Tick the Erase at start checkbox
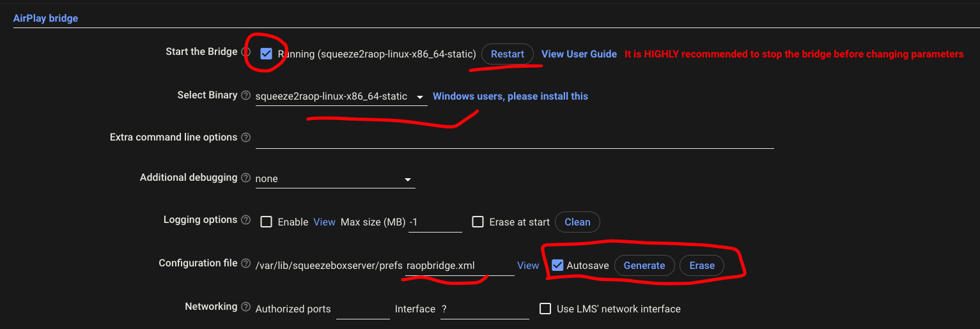This screenshot has height=329, width=980. coord(478,222)
